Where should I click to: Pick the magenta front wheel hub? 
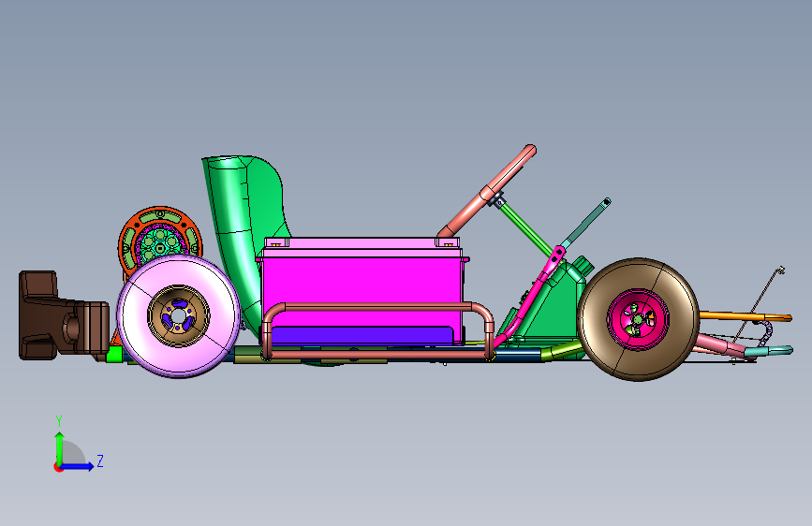click(638, 319)
